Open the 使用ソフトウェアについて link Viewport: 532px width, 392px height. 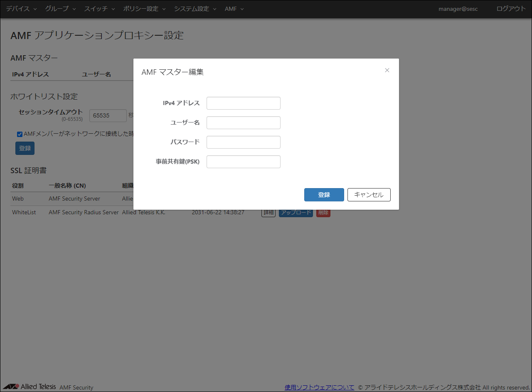319,387
